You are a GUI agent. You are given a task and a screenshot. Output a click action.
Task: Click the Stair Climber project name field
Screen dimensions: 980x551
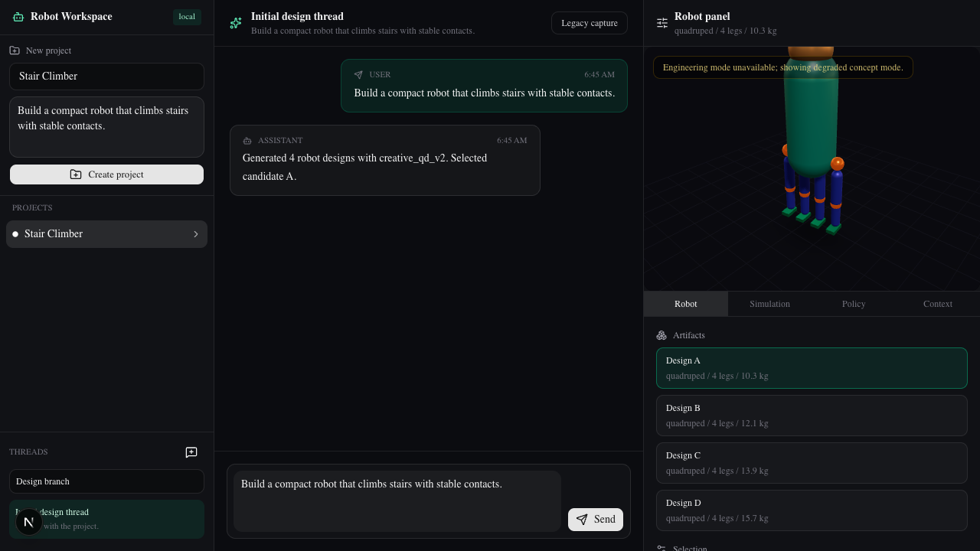(106, 77)
